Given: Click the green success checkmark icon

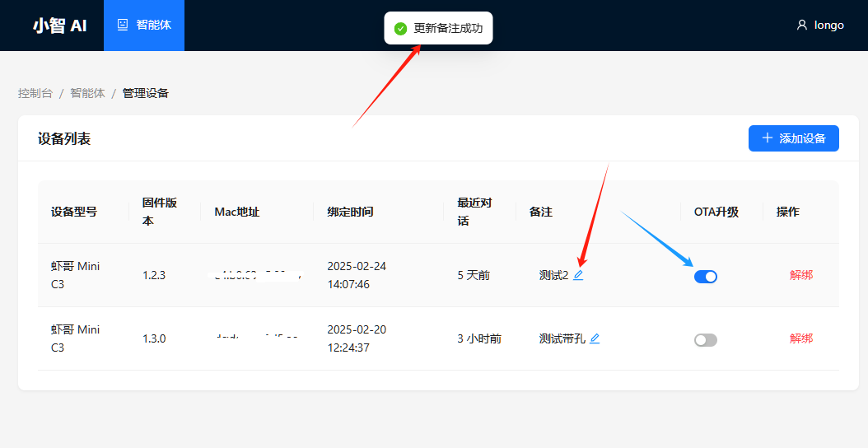Looking at the screenshot, I should tap(401, 29).
